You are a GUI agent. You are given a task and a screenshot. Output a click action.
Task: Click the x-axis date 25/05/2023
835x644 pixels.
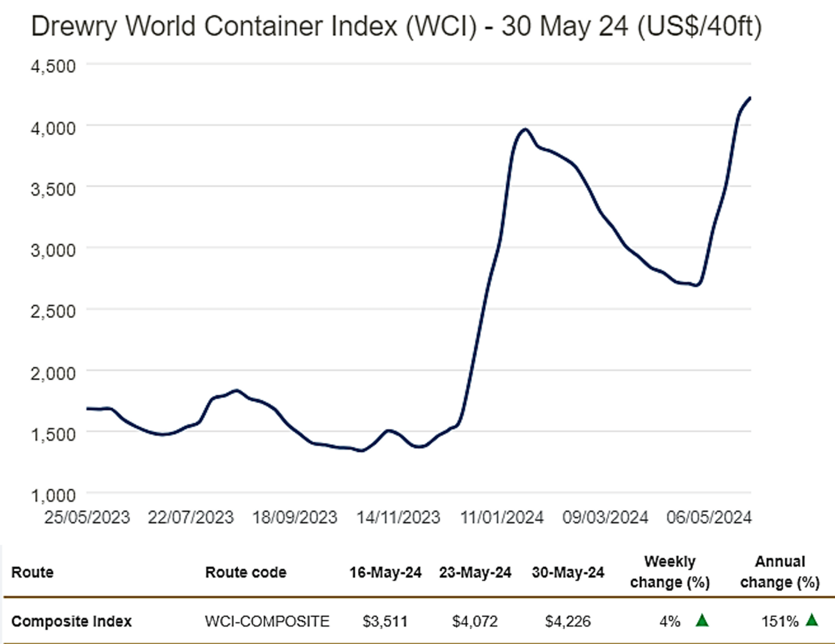click(x=87, y=517)
